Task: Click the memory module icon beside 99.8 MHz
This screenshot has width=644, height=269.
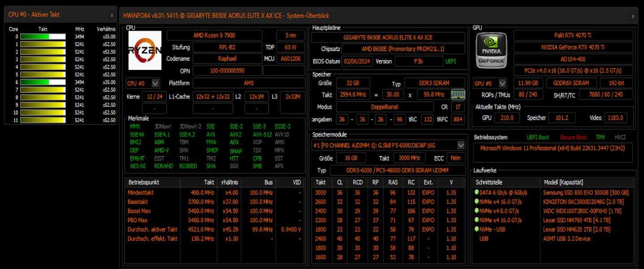Action: pyautogui.click(x=458, y=95)
